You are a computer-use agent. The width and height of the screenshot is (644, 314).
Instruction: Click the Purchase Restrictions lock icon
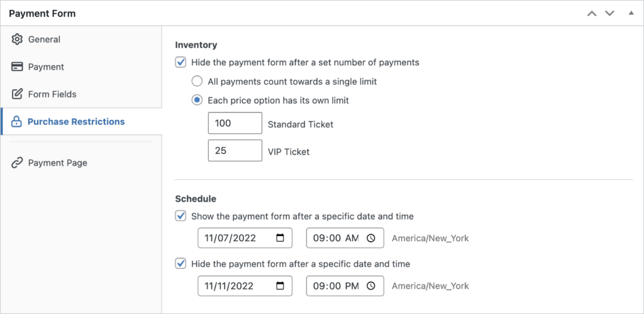(16, 122)
